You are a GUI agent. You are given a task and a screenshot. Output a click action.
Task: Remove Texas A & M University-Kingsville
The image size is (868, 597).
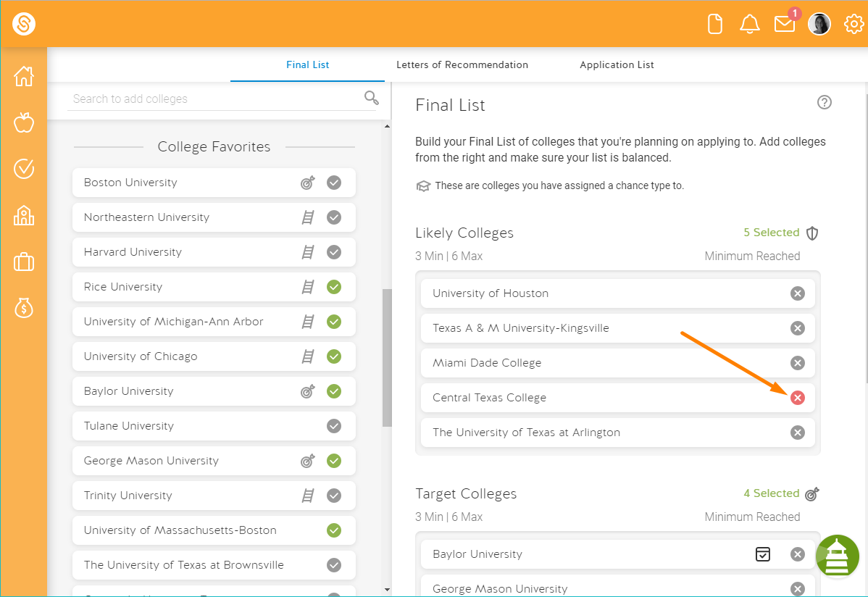point(797,328)
